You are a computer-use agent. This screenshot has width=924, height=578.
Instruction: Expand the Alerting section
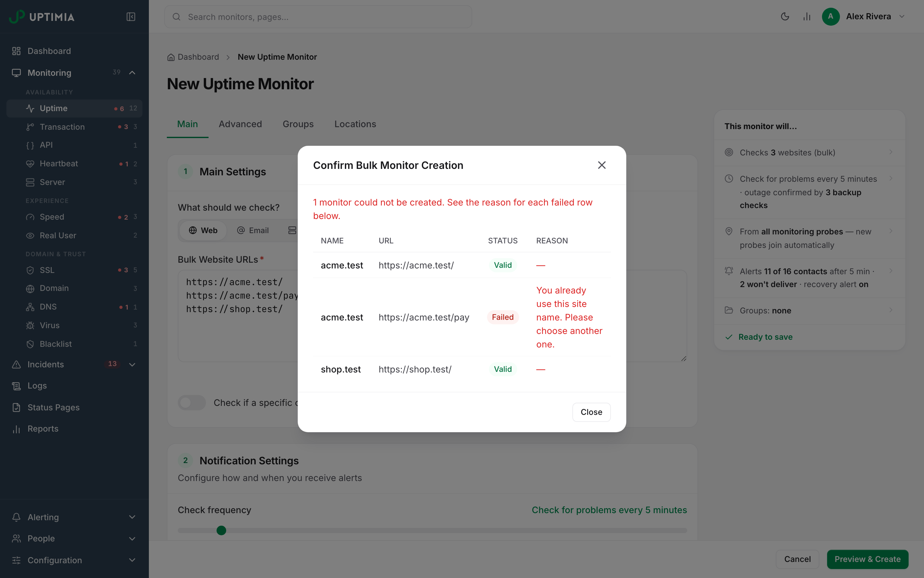pos(74,517)
